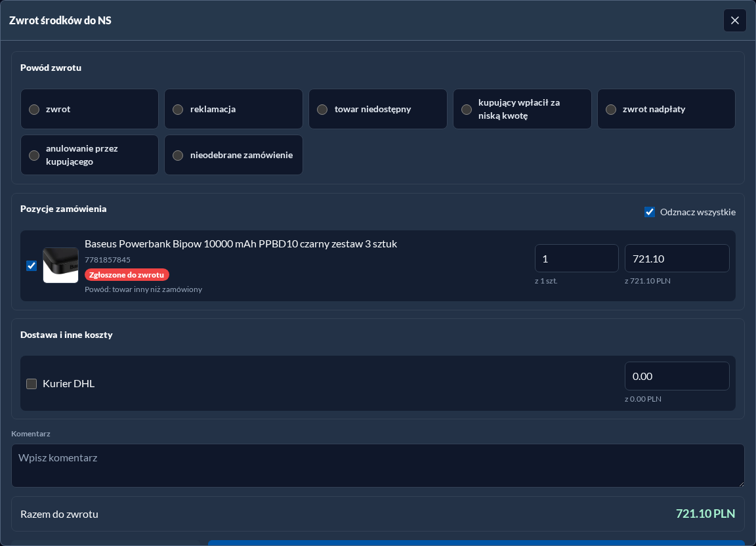Click the total 721.10 PLN value
This screenshot has height=546, width=756.
(705, 514)
